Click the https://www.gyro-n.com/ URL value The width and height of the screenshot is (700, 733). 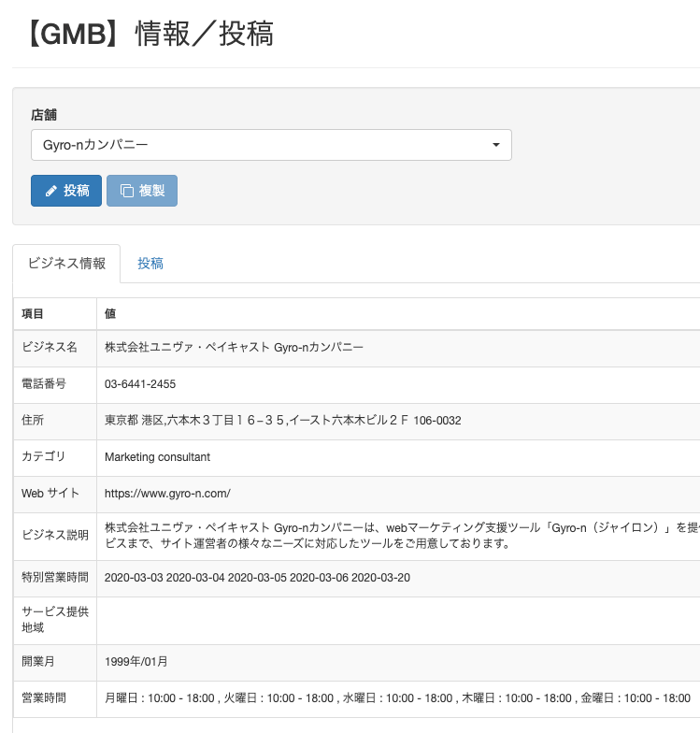(167, 494)
